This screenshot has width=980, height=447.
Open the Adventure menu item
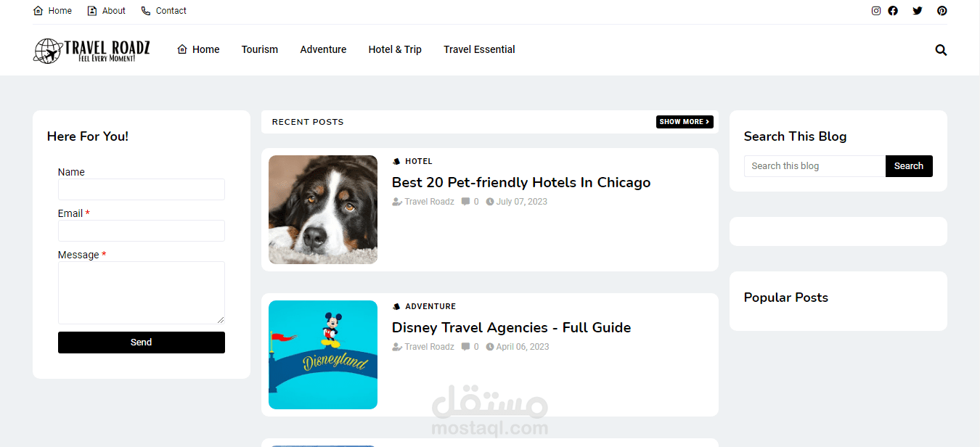323,49
